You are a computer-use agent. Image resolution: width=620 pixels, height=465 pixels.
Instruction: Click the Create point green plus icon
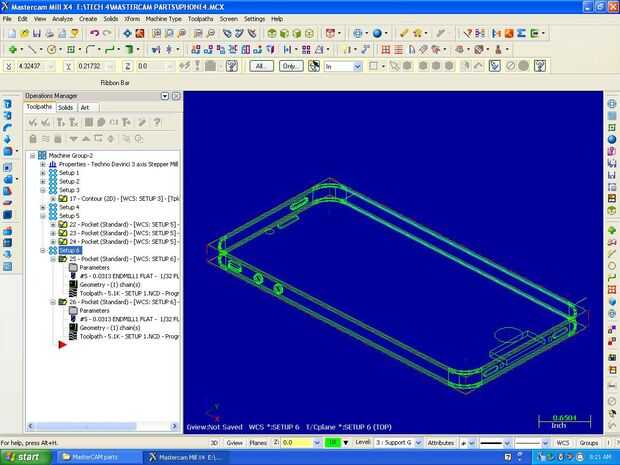12,50
